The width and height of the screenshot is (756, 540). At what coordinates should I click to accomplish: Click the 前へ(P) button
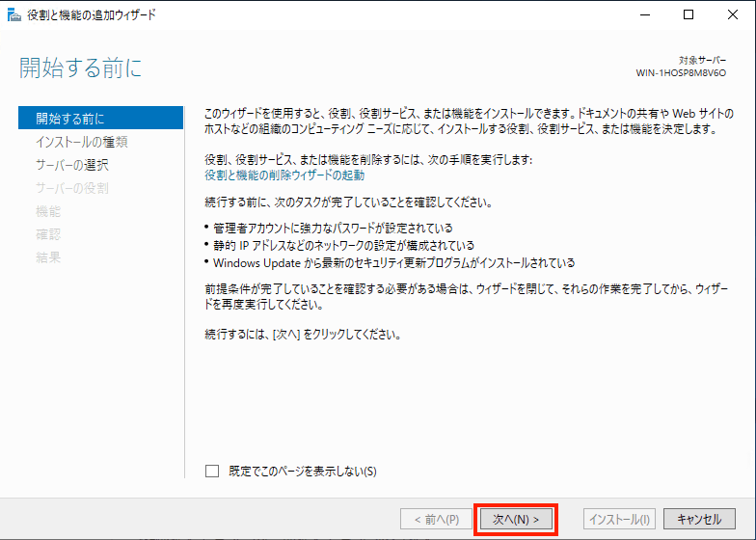coord(436,519)
